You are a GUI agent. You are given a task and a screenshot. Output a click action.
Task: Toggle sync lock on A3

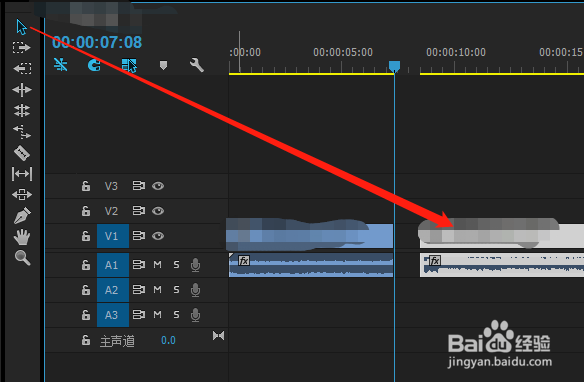coord(139,315)
